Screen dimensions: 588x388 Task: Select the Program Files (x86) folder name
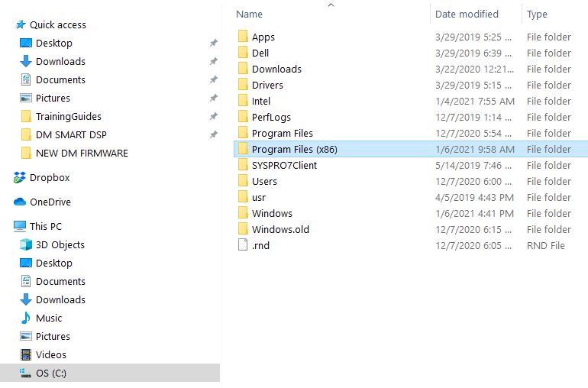click(x=294, y=150)
